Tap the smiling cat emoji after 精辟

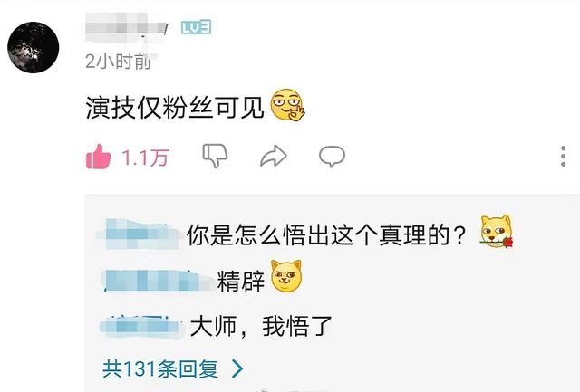coord(286,276)
